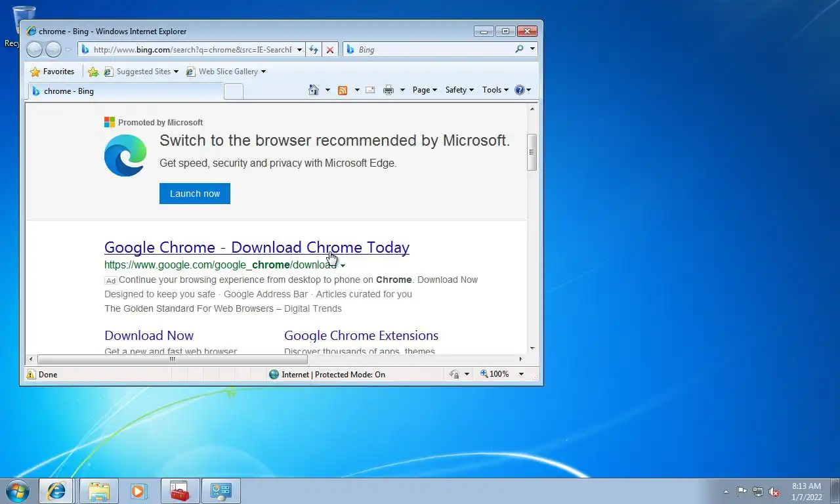Open the Windows Start button
This screenshot has width=840, height=504.
pyautogui.click(x=17, y=491)
